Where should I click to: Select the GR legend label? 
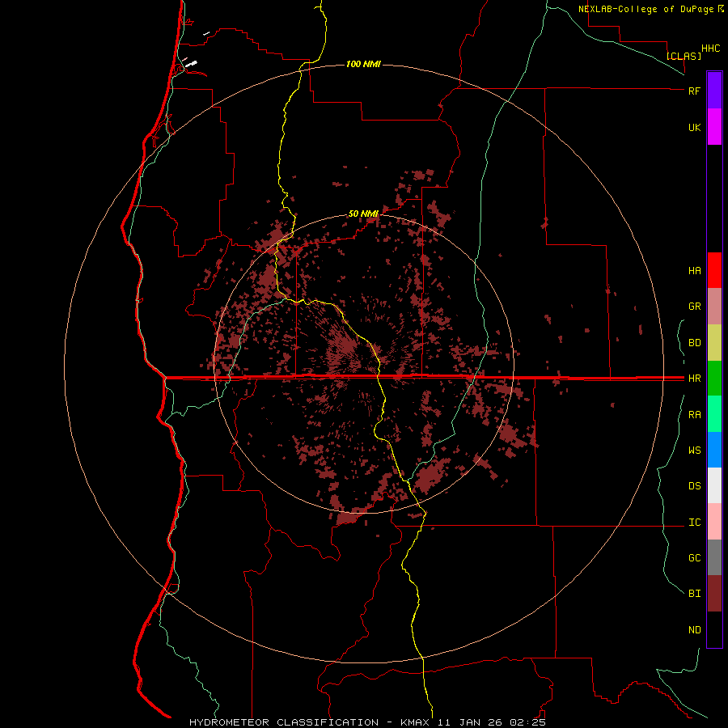click(x=694, y=307)
